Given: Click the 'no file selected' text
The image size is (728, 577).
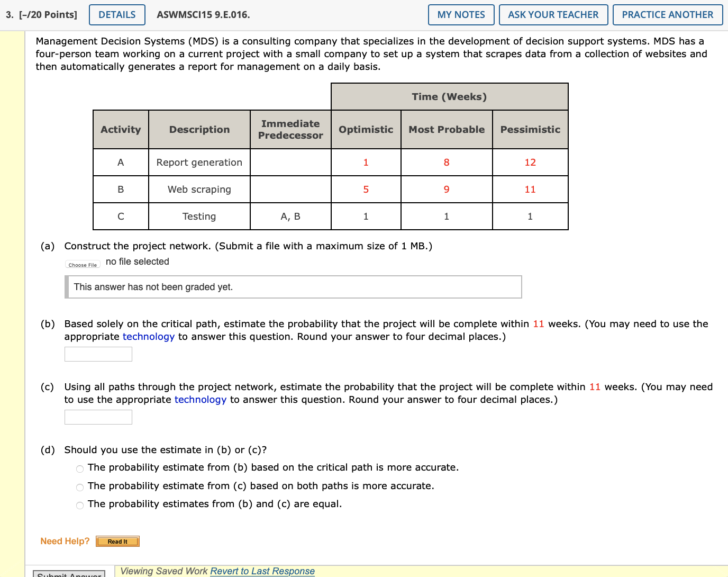Looking at the screenshot, I should pos(138,262).
